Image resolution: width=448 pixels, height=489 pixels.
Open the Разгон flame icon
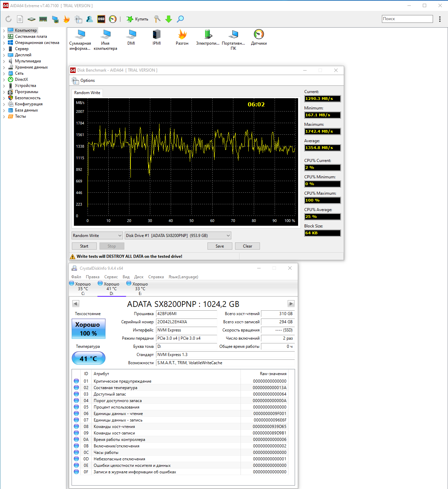coord(182,38)
